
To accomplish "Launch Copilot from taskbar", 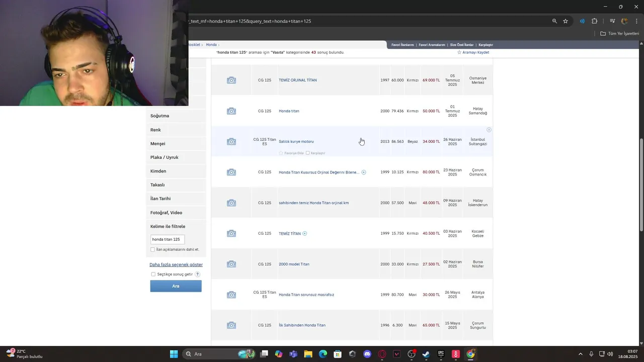I will click(x=279, y=354).
